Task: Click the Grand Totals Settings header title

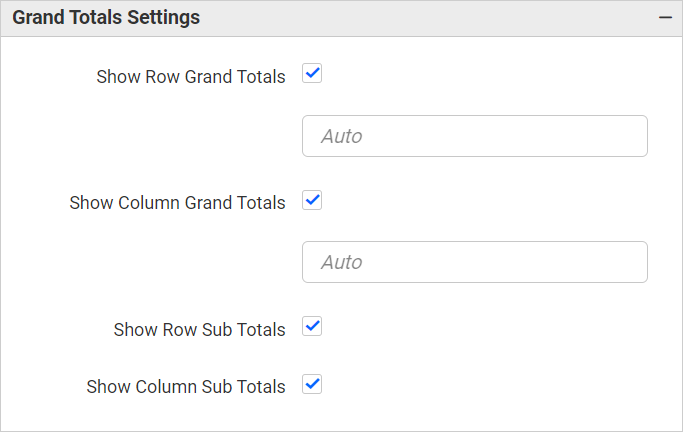Action: coord(106,18)
